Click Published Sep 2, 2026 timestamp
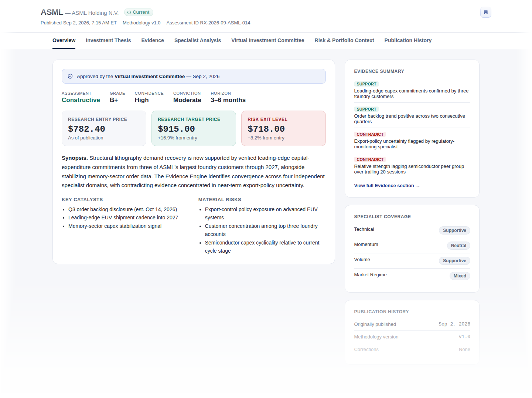 79,23
